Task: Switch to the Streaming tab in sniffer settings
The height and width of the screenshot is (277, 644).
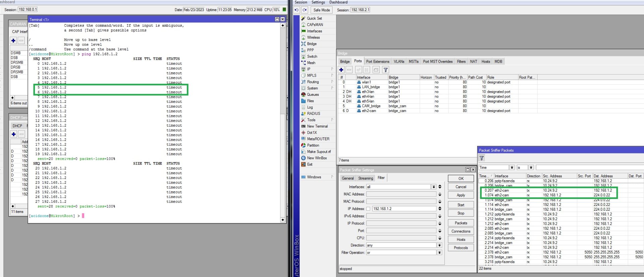Action: point(365,178)
